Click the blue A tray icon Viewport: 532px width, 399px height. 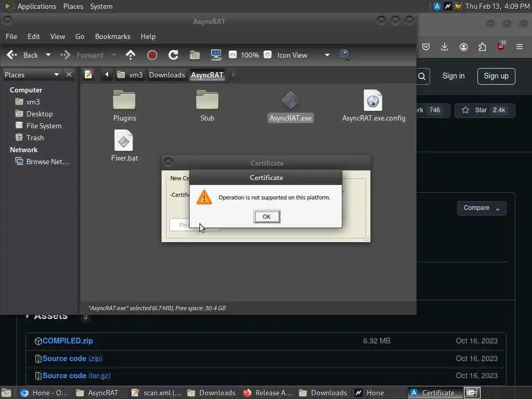point(437,6)
